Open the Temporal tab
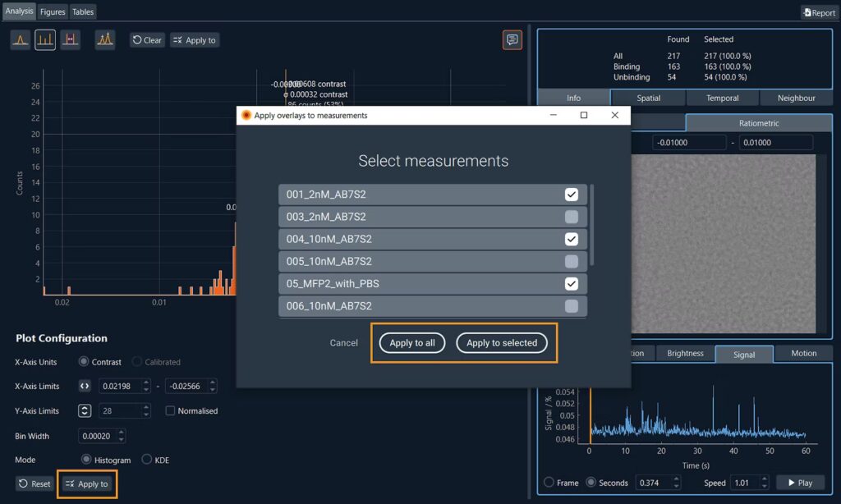This screenshot has height=504, width=841. [722, 98]
